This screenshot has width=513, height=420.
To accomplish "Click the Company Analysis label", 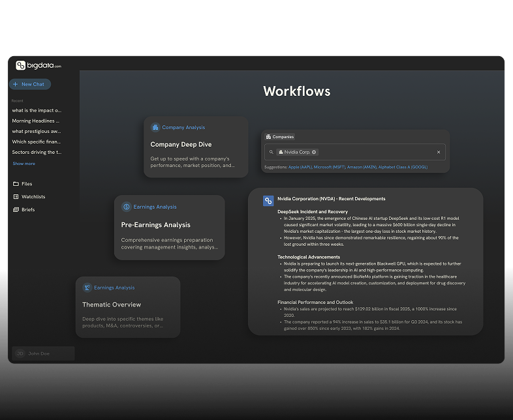I will 183,127.
